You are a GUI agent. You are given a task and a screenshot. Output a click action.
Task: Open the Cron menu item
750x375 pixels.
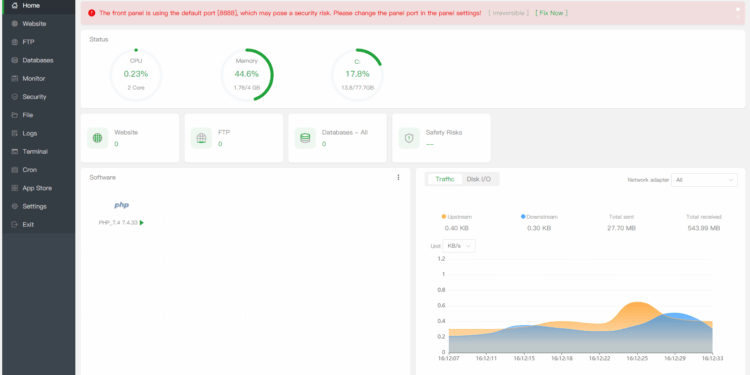click(39, 170)
